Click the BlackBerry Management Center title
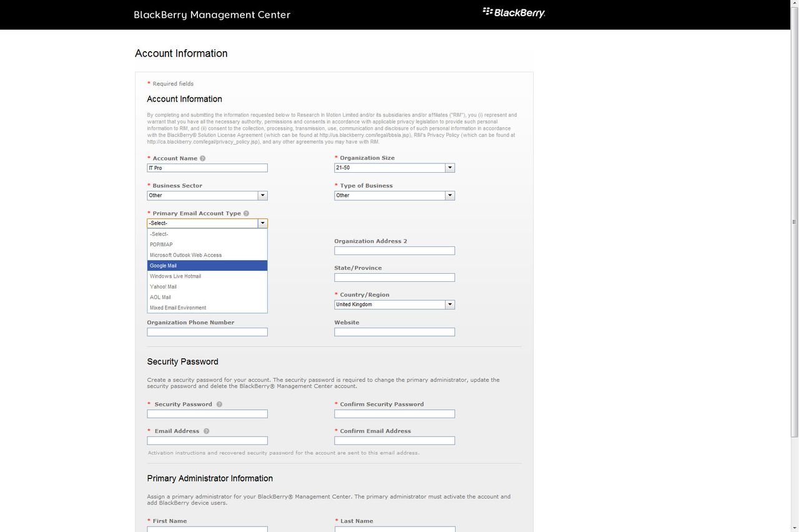The height and width of the screenshot is (532, 799). pyautogui.click(x=212, y=14)
